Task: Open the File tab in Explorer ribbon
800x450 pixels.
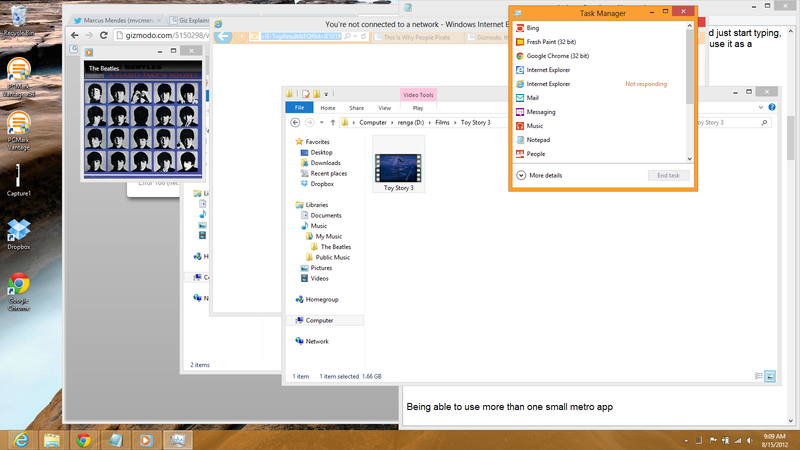Action: pos(299,108)
